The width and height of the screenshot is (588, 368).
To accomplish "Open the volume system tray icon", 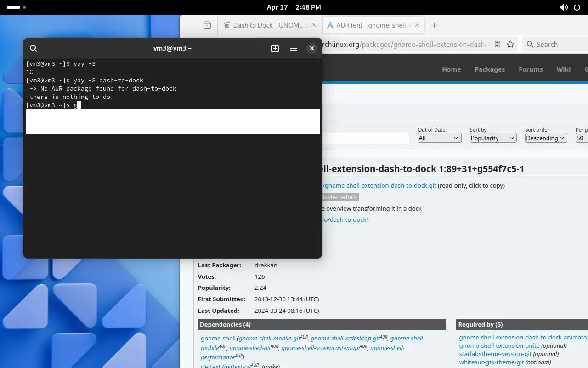I will pos(564,7).
